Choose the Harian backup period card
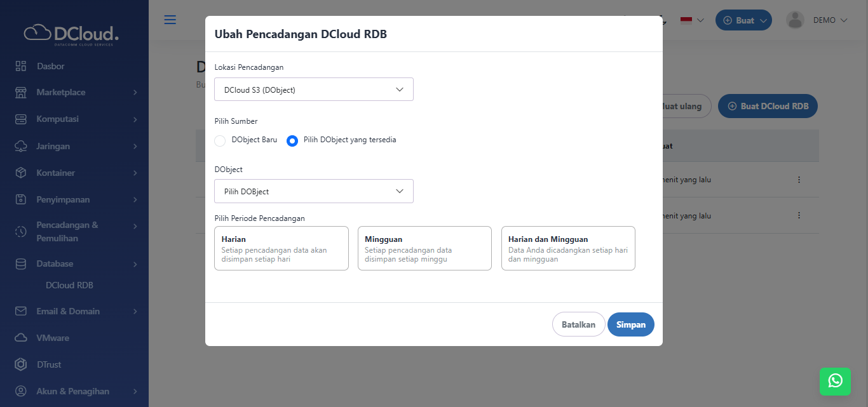This screenshot has width=868, height=407. pyautogui.click(x=281, y=248)
